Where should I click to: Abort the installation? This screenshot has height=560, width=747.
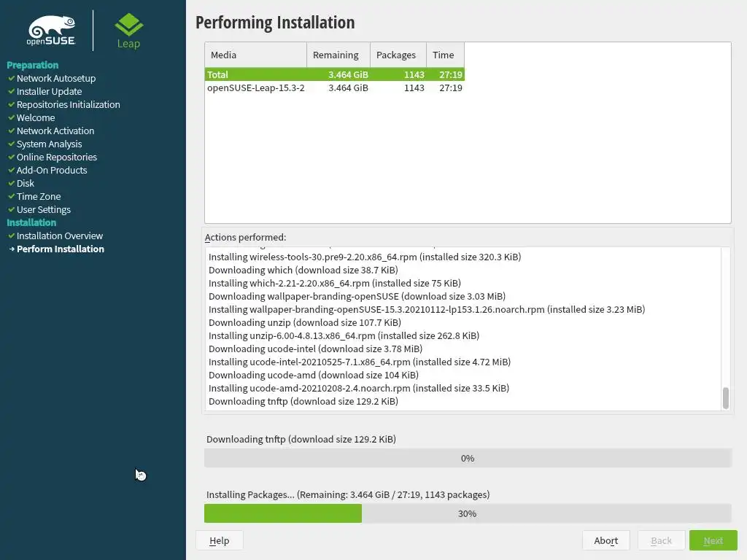point(606,540)
